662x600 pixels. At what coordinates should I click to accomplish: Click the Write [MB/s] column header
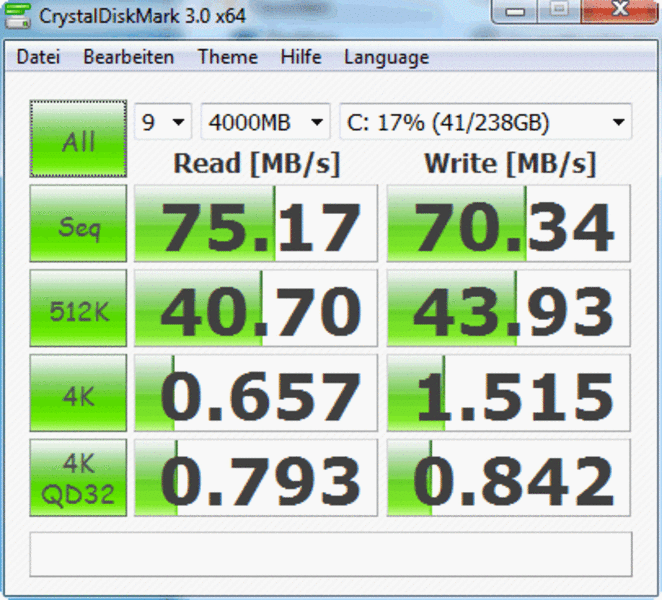(510, 163)
